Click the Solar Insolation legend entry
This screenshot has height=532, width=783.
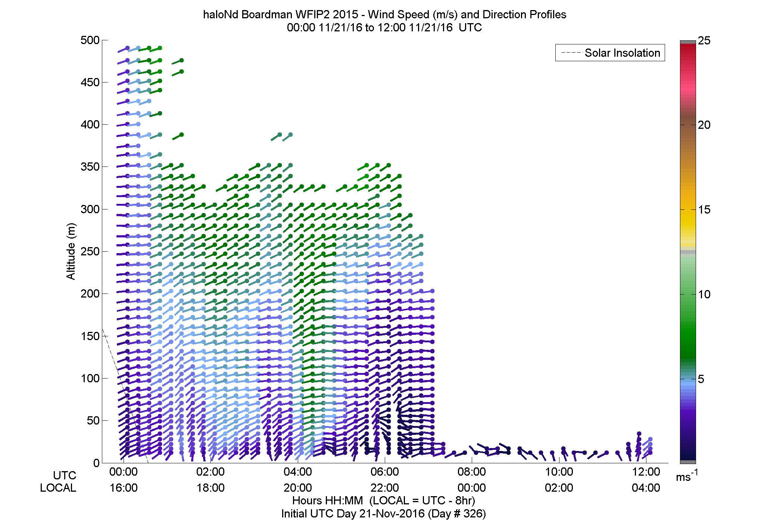[x=610, y=53]
